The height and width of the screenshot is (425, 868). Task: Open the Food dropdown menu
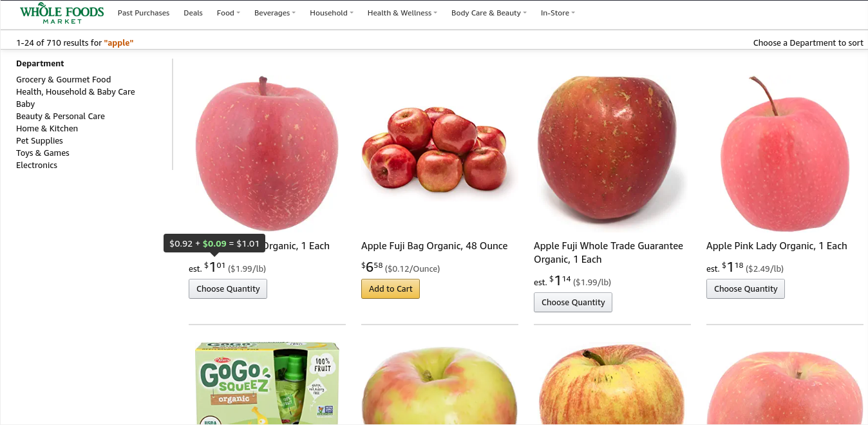[229, 13]
